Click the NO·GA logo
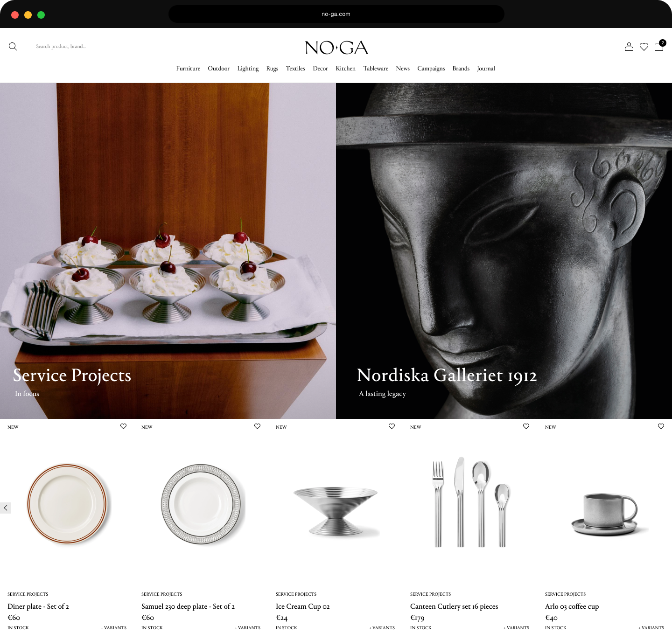The image size is (672, 640). coord(336,48)
